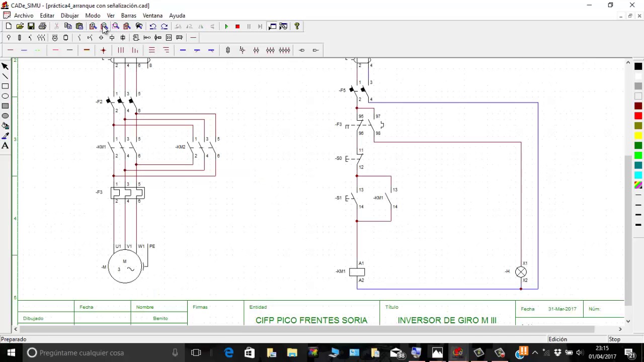Viewport: 644px width, 362px height.
Task: Open the Editar menu
Action: 47,16
